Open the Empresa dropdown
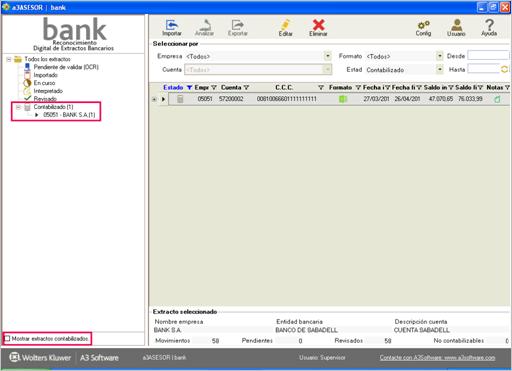Viewport: 512px width, 371px height. (328, 56)
